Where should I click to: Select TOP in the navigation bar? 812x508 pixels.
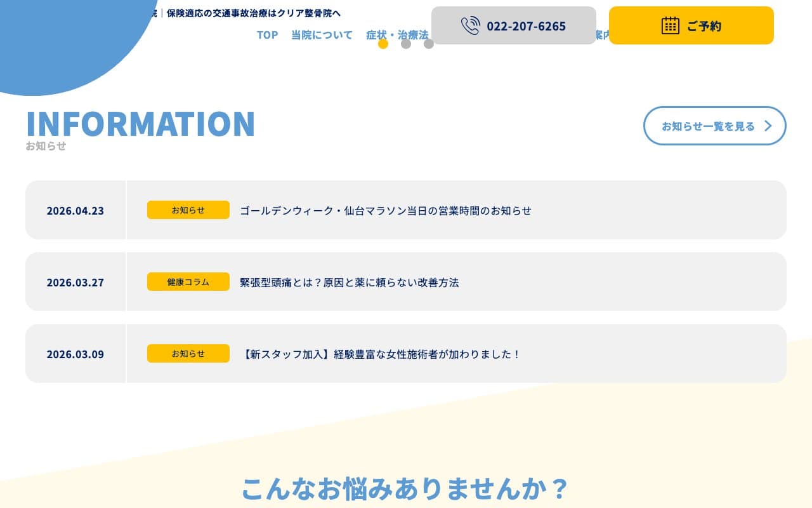point(267,35)
